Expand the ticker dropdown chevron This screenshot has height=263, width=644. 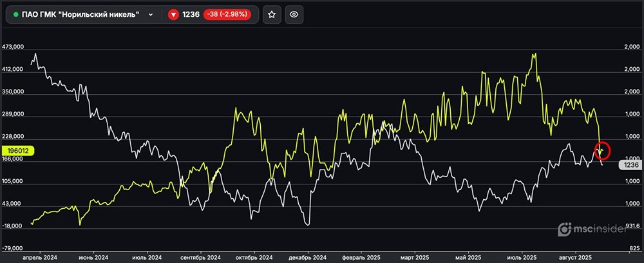[151, 15]
